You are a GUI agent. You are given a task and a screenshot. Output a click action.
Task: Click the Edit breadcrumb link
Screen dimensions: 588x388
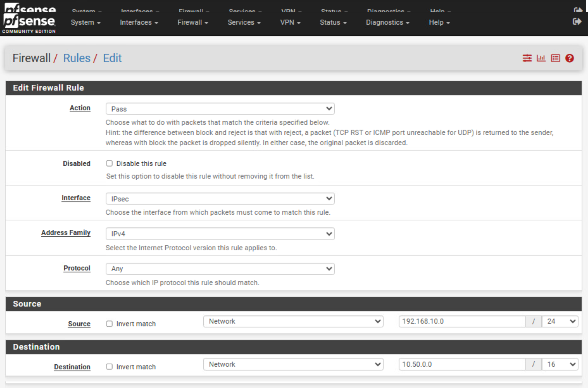click(x=112, y=58)
